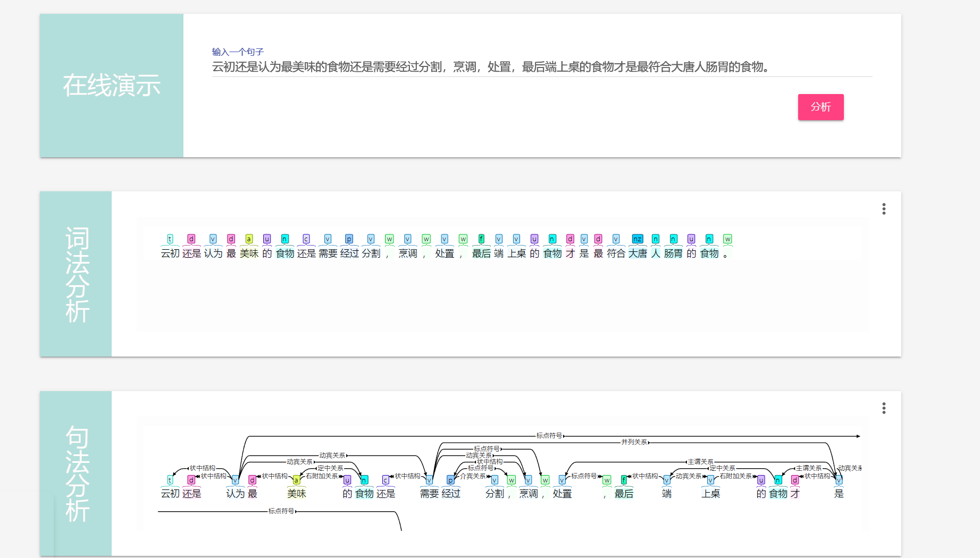Select the word 云初 in 句法分析
The width and height of the screenshot is (980, 558).
pos(170,494)
